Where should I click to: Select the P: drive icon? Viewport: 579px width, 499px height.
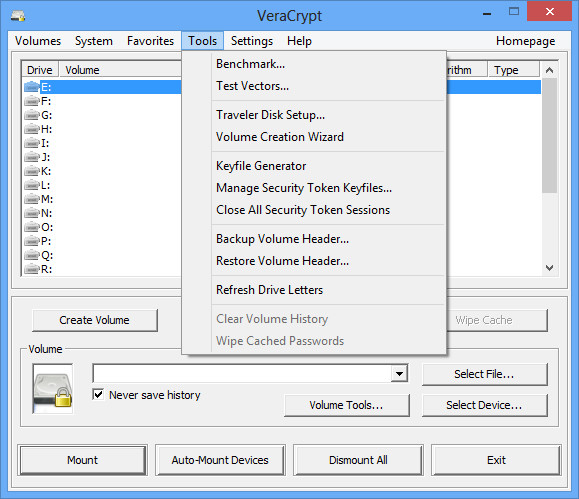pos(32,241)
